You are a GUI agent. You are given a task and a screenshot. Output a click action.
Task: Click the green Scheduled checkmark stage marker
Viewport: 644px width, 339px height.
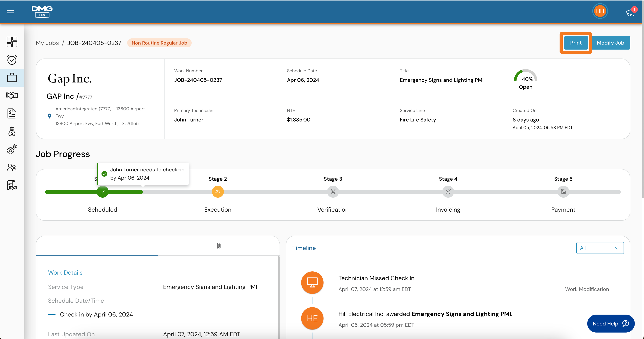(x=102, y=192)
